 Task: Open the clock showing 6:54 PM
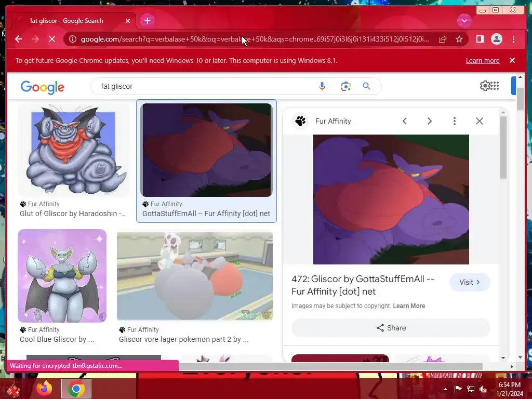click(x=510, y=389)
